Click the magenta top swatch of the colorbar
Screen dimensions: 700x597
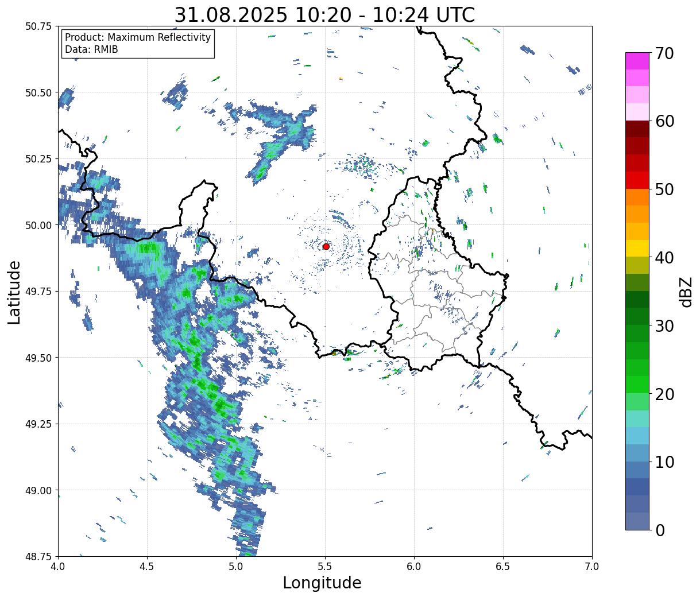[x=637, y=61]
